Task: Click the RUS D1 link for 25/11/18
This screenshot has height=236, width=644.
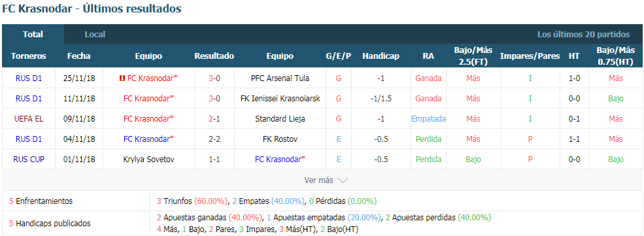Action: coord(29,78)
